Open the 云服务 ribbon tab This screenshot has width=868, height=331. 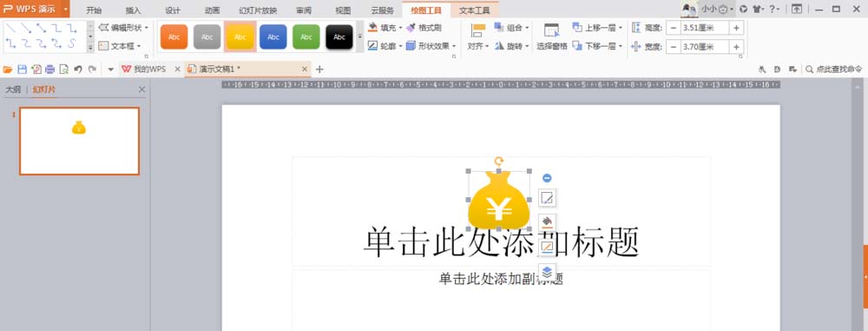point(383,10)
